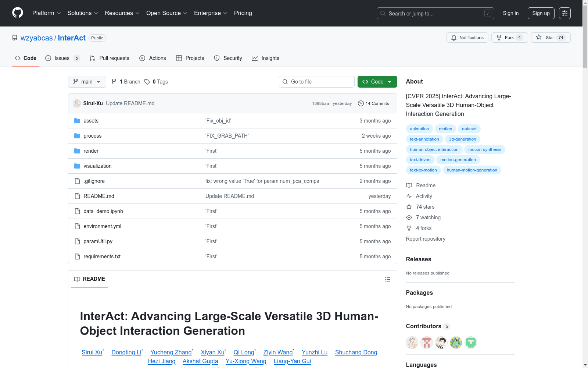588x368 pixels.
Task: Open the wzyabcas owner link
Action: click(x=37, y=38)
